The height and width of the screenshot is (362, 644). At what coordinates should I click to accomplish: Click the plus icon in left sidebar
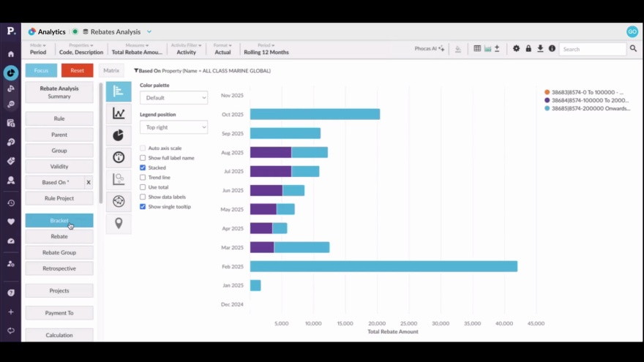(x=11, y=312)
